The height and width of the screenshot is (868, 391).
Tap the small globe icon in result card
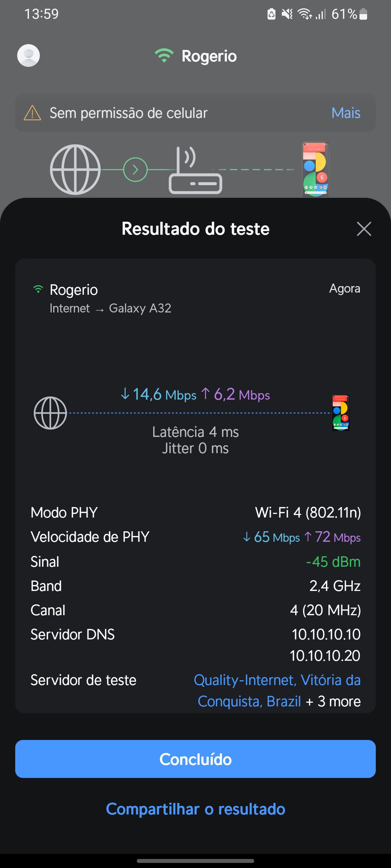(x=50, y=413)
